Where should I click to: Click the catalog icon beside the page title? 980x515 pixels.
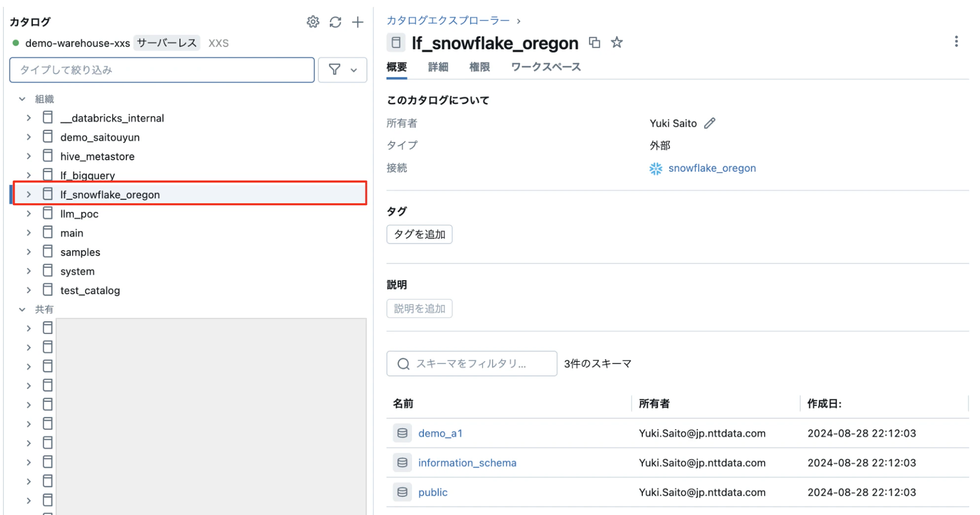click(396, 43)
